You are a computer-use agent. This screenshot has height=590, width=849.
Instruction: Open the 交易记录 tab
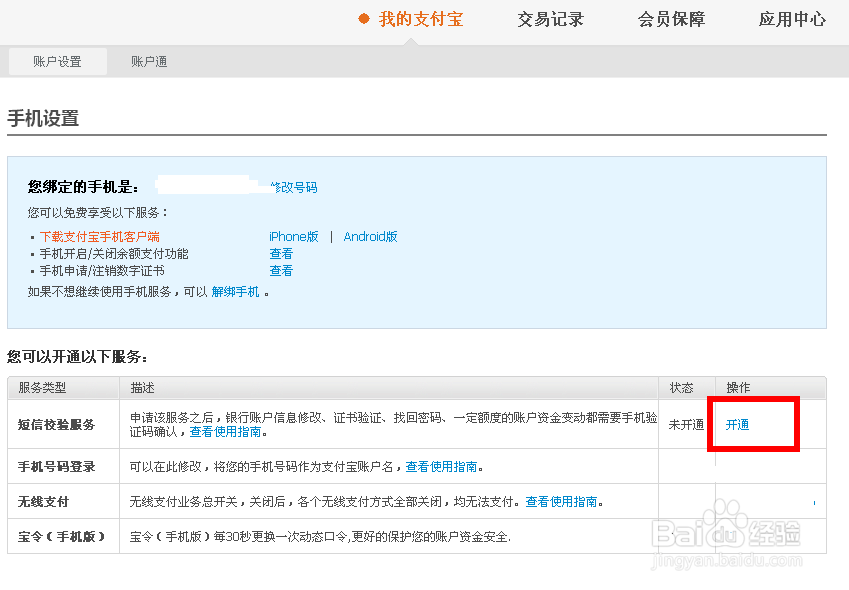click(x=550, y=19)
